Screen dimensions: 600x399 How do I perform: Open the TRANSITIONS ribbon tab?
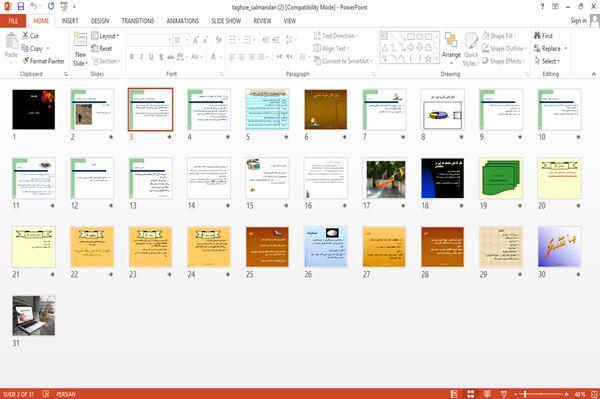coord(138,21)
